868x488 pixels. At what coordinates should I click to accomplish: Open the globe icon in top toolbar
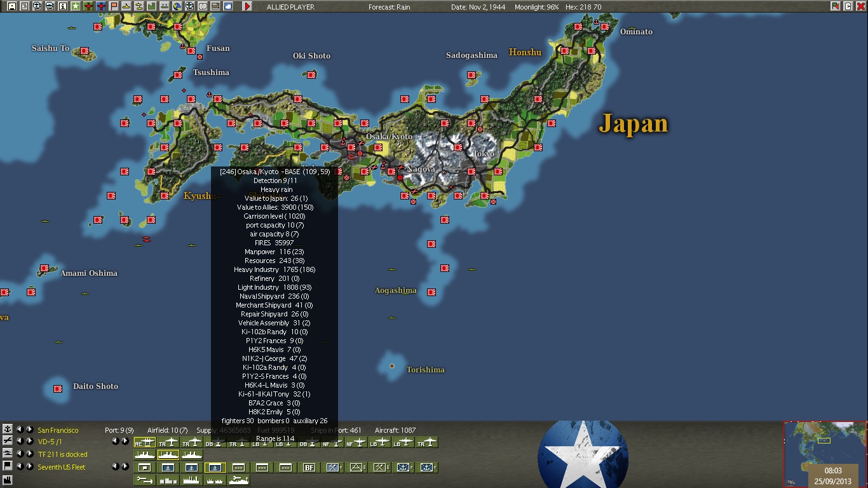pos(177,6)
